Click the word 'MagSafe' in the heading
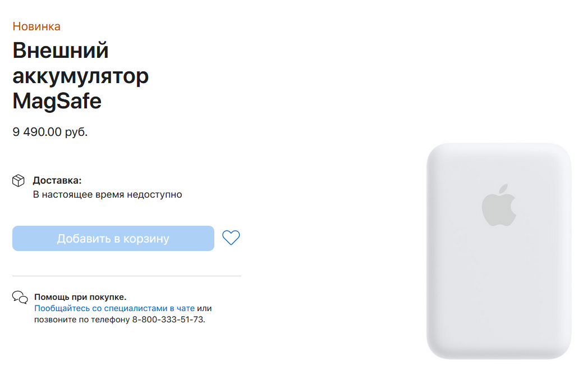The width and height of the screenshot is (588, 374). click(x=57, y=101)
